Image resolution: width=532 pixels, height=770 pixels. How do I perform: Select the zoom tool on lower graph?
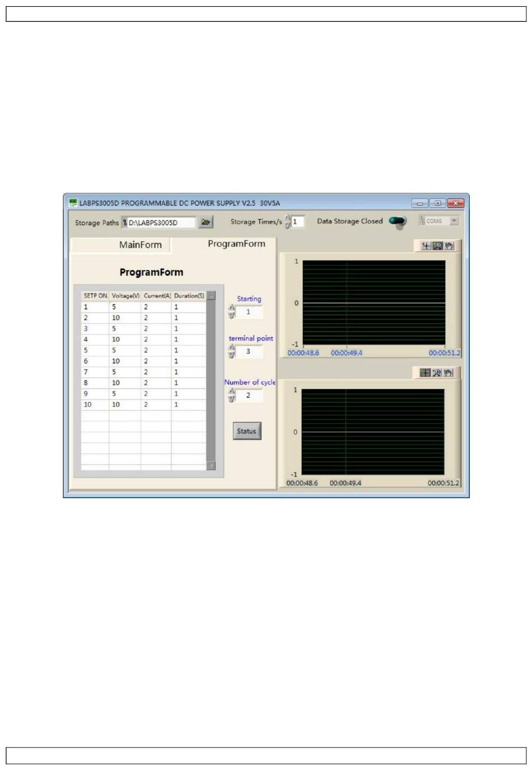pos(437,373)
